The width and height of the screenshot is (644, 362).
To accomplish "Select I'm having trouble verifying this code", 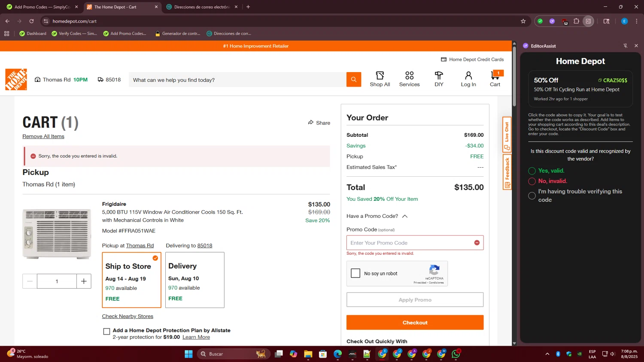I will coord(532,196).
